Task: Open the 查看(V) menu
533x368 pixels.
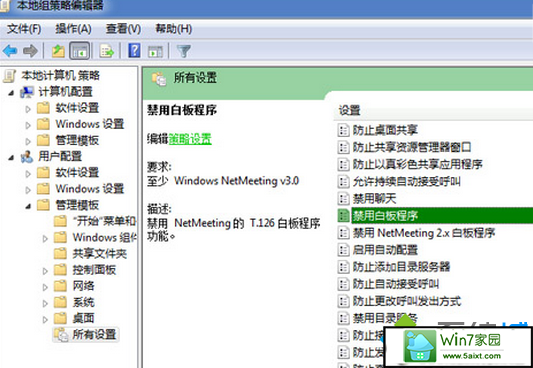Action: [123, 29]
